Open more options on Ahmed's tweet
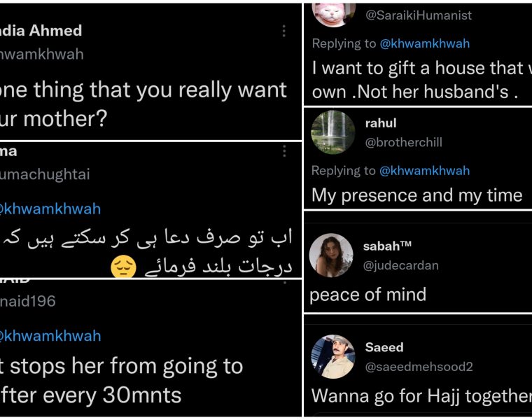This screenshot has width=532, height=420. click(x=283, y=31)
